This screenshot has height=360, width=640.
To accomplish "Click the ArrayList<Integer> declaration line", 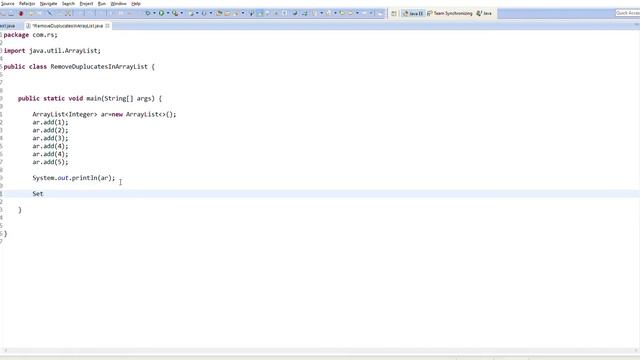I will coord(104,114).
